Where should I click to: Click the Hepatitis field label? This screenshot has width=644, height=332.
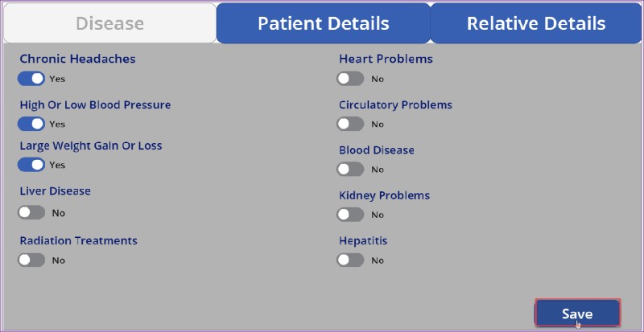click(x=363, y=240)
